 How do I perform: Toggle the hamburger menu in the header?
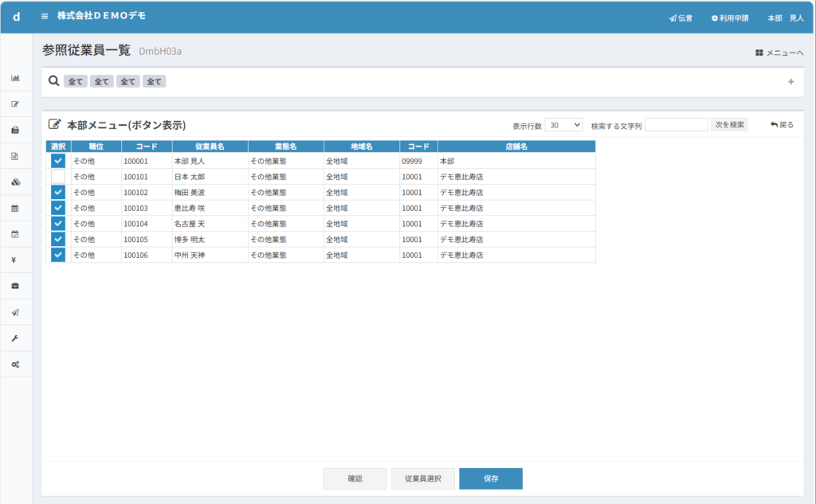tap(45, 16)
